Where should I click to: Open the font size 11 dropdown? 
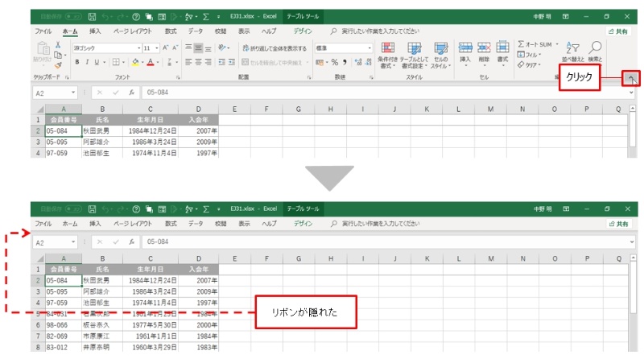[x=157, y=47]
